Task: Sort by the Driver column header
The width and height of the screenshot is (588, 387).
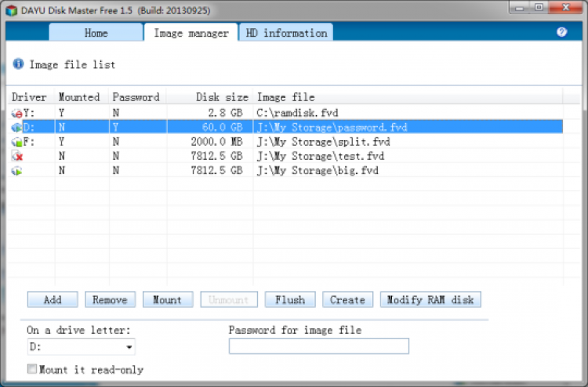Action: (x=31, y=97)
